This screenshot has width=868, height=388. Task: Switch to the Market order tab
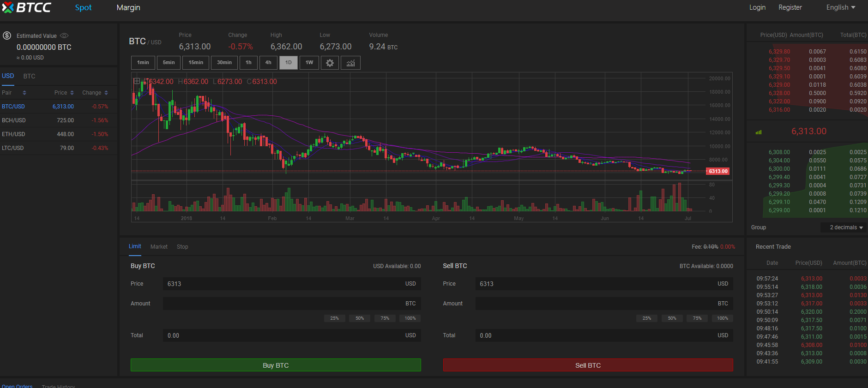click(x=159, y=247)
